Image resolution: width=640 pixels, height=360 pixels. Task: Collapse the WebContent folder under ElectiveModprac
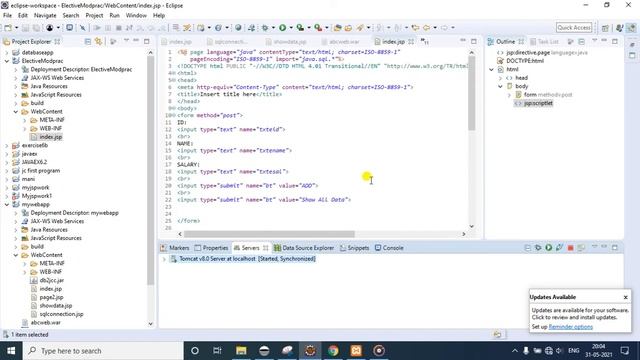(16, 111)
